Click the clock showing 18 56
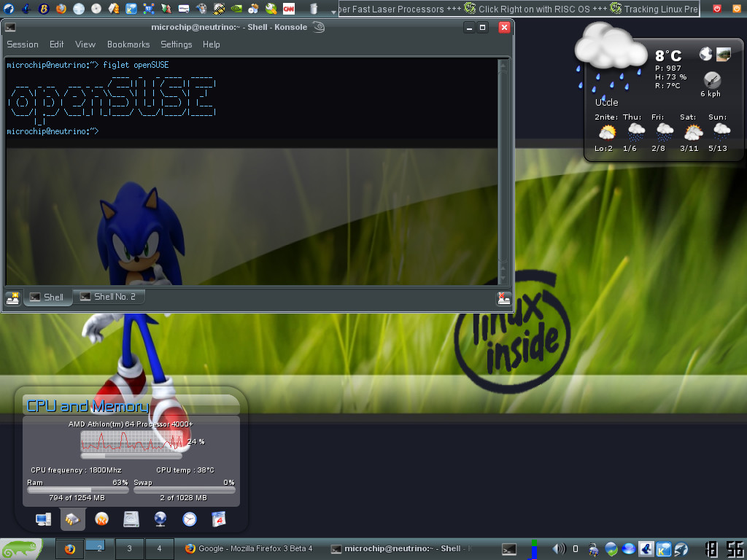This screenshot has height=560, width=747. point(724,549)
